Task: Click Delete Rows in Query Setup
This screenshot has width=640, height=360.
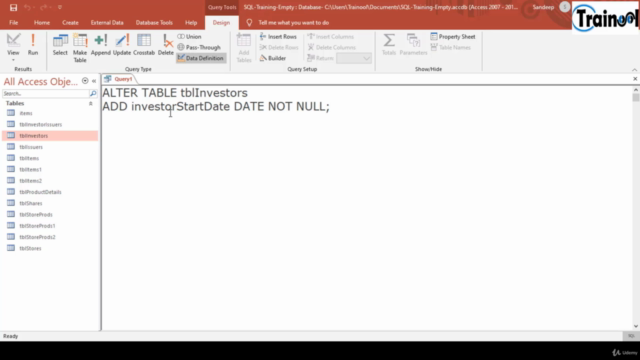Action: (279, 47)
